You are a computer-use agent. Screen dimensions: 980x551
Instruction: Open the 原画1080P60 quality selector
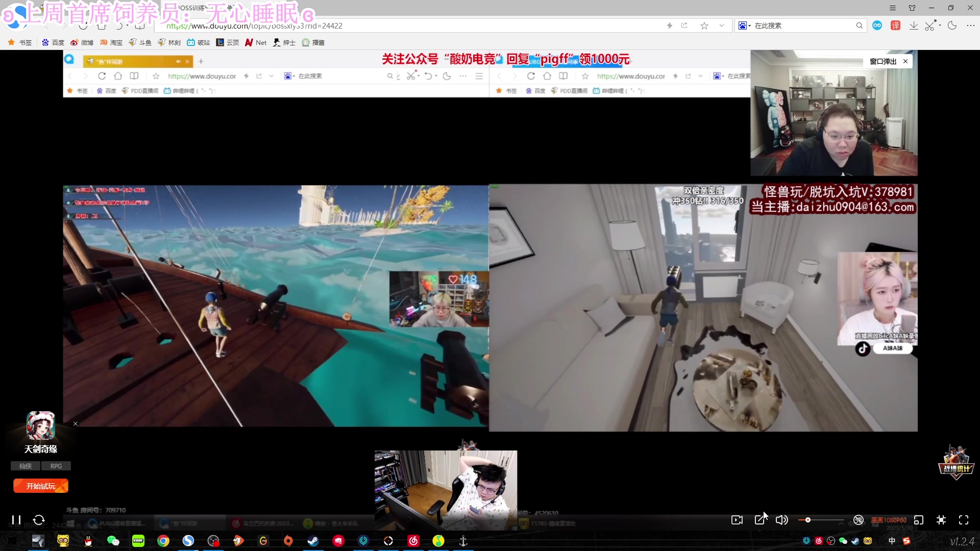coord(889,520)
